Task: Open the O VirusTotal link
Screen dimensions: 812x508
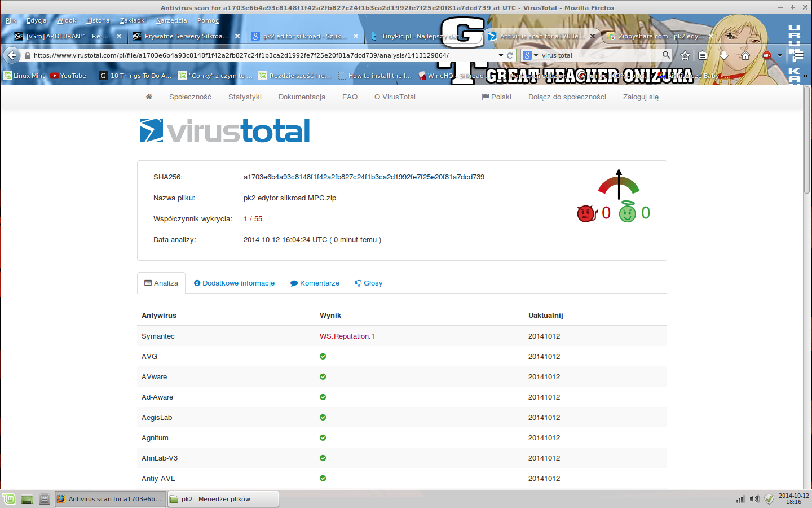Action: click(395, 97)
